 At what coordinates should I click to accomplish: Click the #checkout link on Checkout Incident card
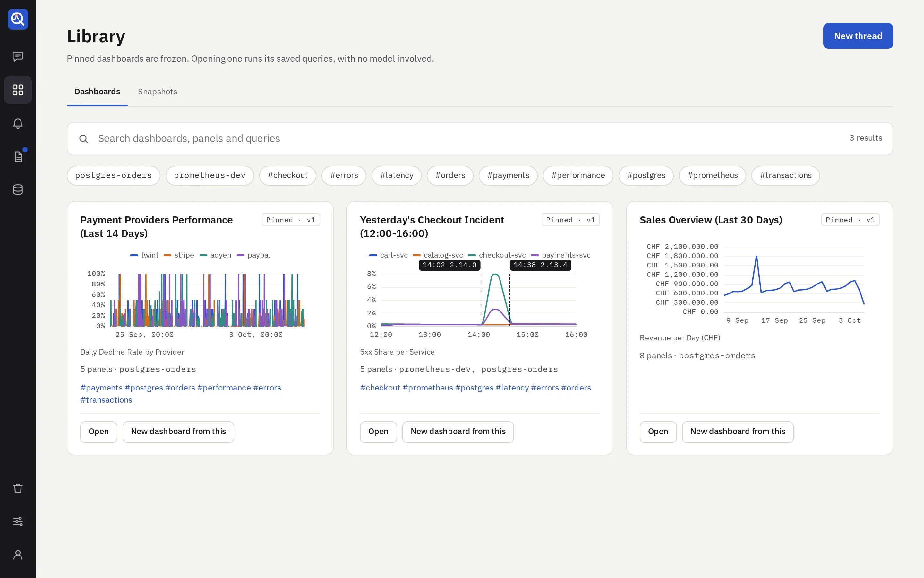[x=380, y=388]
